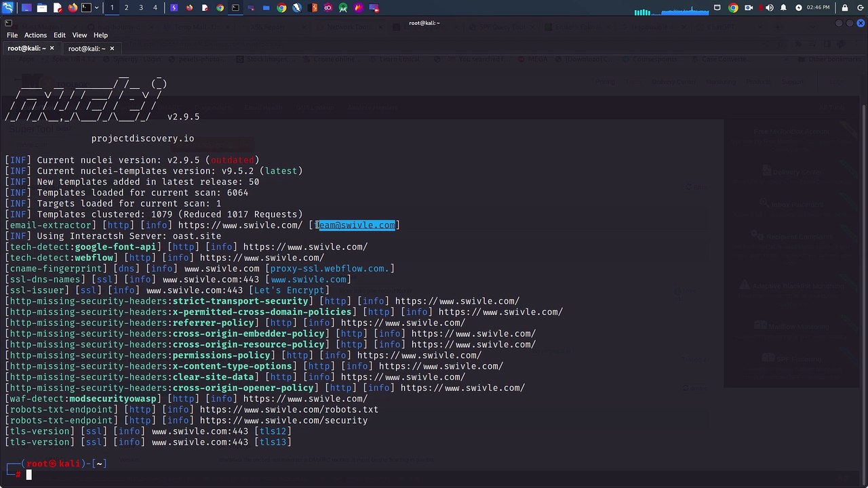Click the show desktop panel icon
The width and height of the screenshot is (868, 488).
click(26, 8)
